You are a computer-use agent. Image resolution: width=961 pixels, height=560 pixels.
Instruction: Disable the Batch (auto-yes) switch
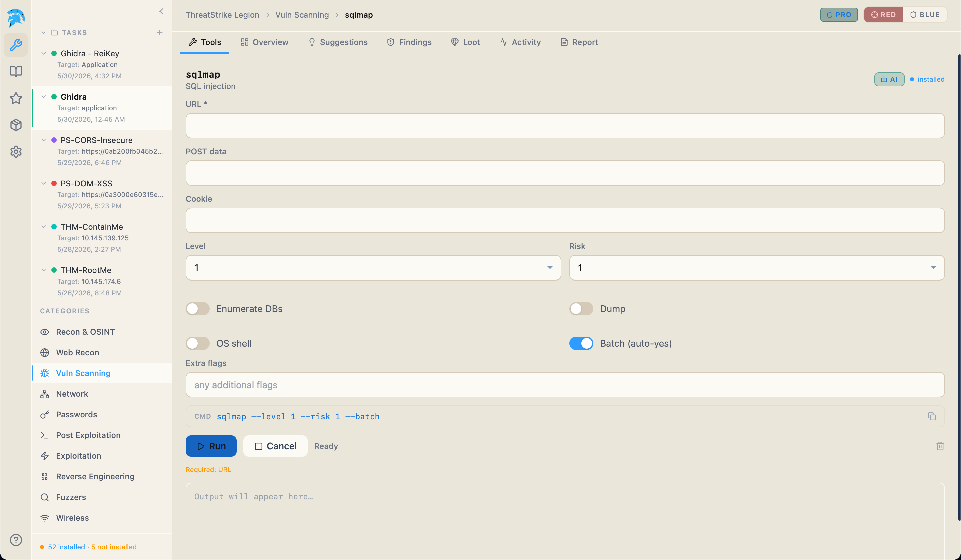581,343
